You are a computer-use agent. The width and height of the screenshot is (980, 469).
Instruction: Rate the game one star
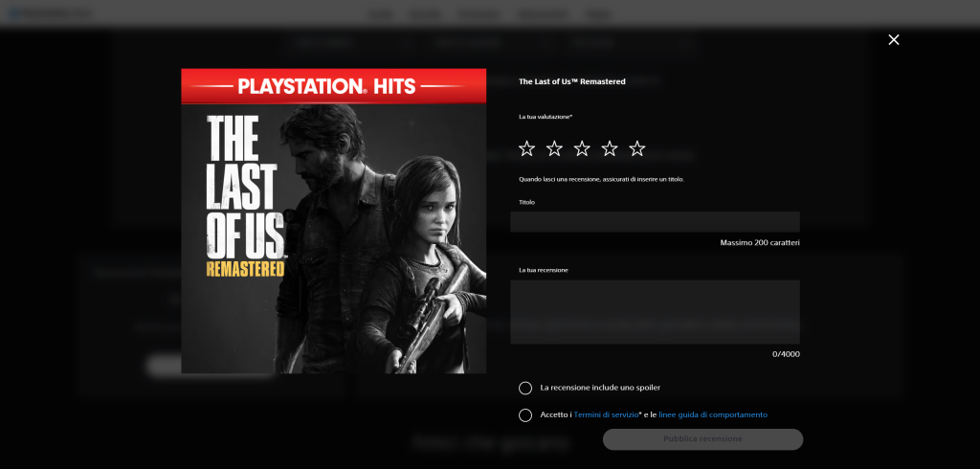tap(527, 148)
